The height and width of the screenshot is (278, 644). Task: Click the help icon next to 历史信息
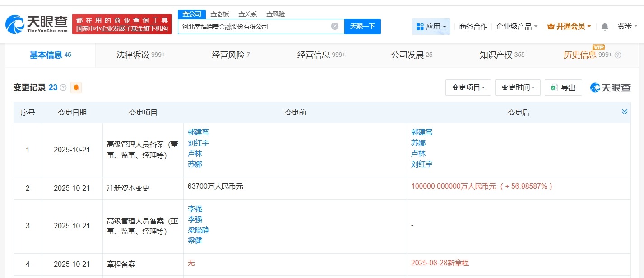point(618,55)
